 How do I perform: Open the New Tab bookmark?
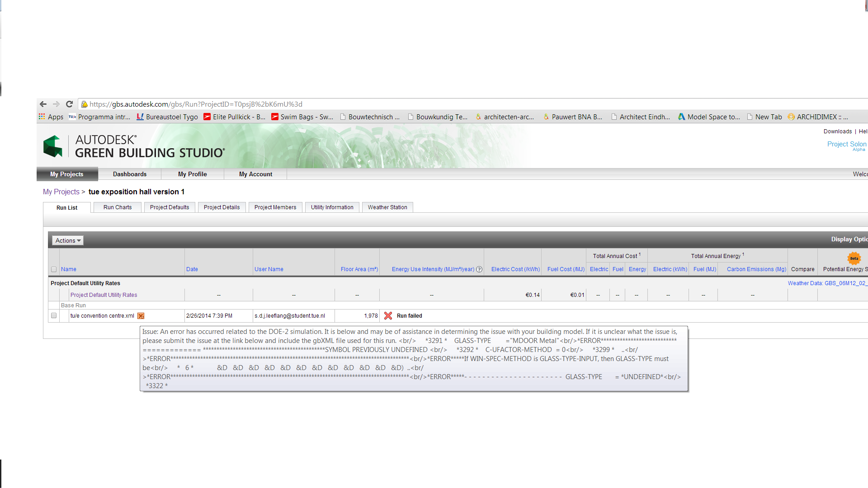(764, 117)
